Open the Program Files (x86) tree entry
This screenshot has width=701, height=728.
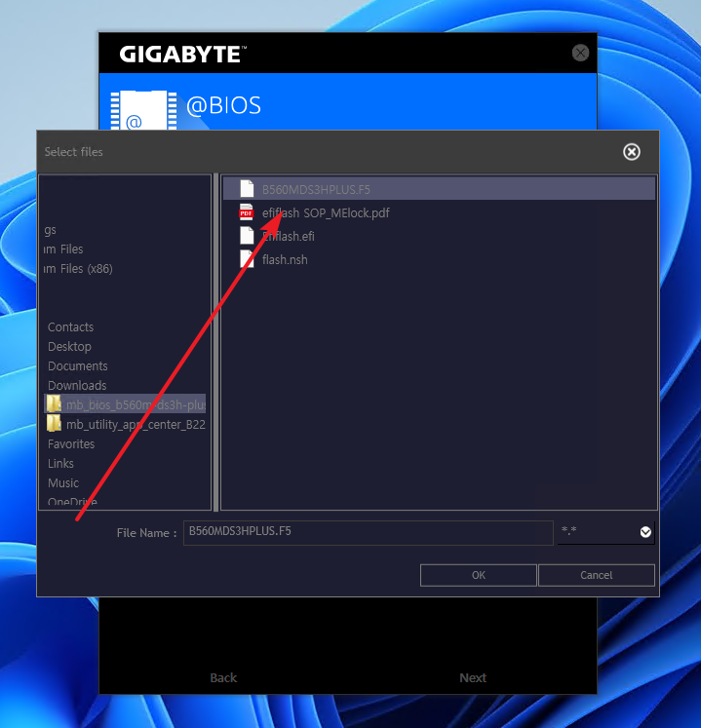78,269
